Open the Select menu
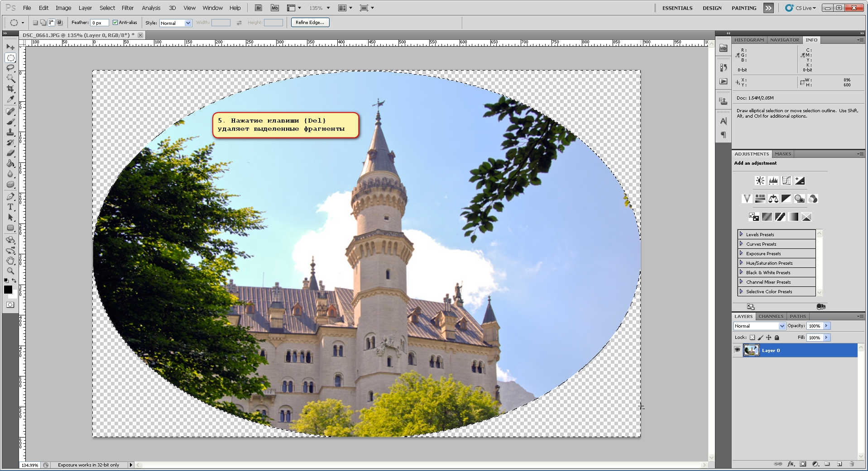The height and width of the screenshot is (471, 868). (x=107, y=8)
